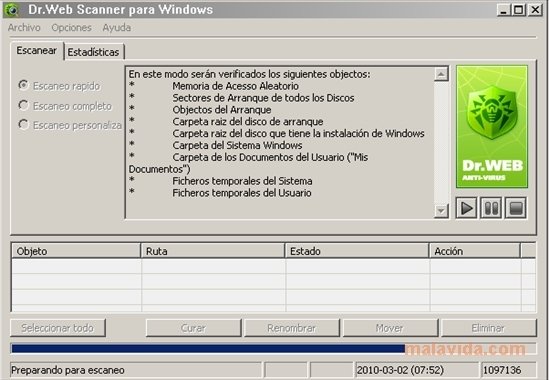Click 'Ficheros temporales del Sistema' line

click(x=242, y=181)
